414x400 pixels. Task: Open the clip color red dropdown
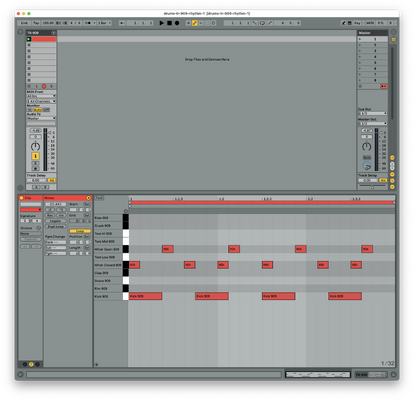(x=31, y=210)
